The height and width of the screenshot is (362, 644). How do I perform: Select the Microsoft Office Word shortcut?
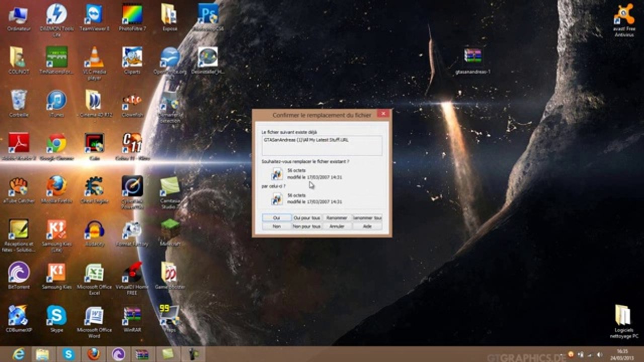(x=94, y=322)
